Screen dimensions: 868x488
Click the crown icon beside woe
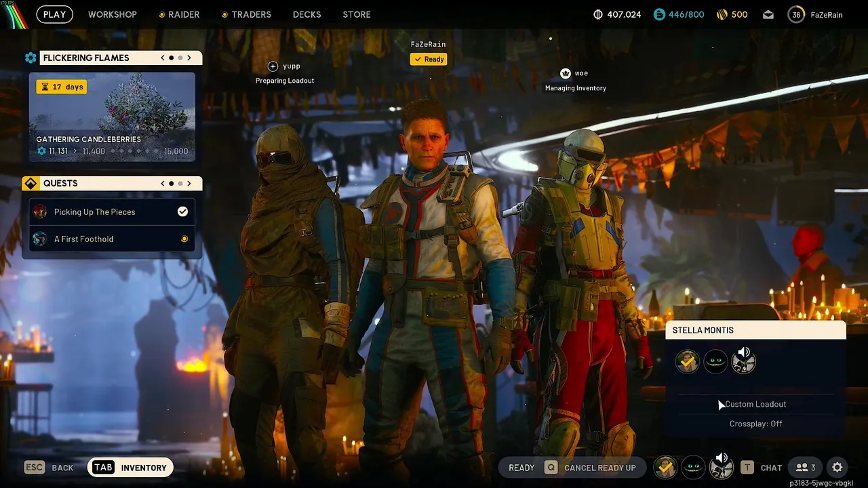566,73
